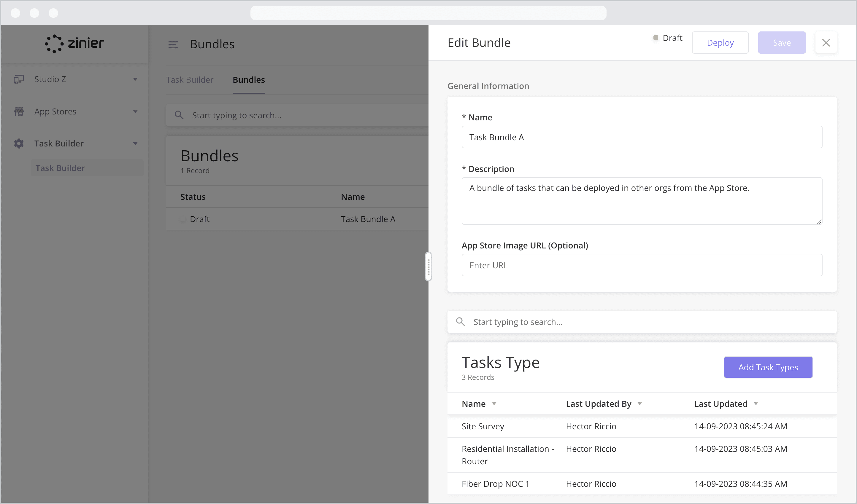The image size is (857, 504).
Task: Check the Task Bundle A row checkbox
Action: [x=183, y=219]
